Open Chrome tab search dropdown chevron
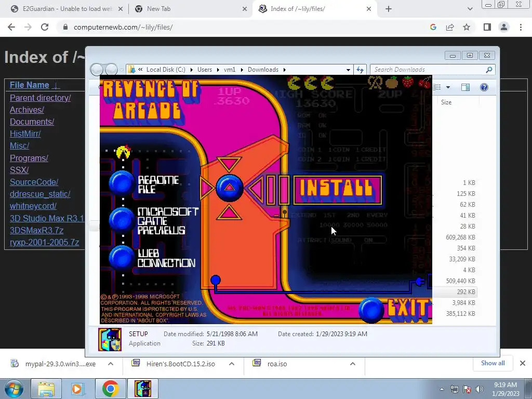 coord(470,9)
